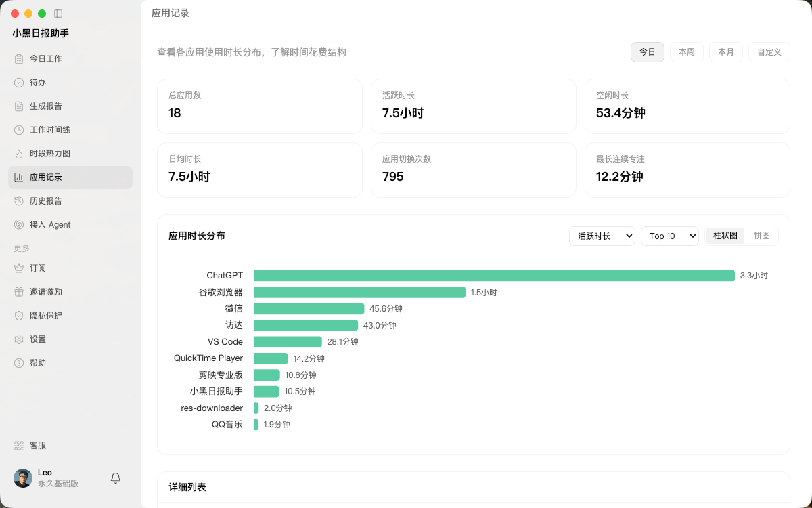Open 接入 Agent page
This screenshot has width=812, height=508.
tap(70, 225)
